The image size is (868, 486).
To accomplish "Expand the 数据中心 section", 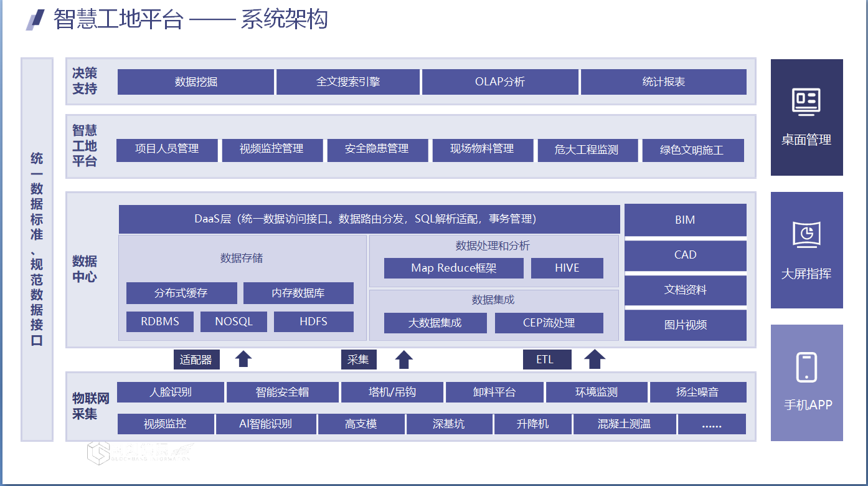I will point(86,269).
